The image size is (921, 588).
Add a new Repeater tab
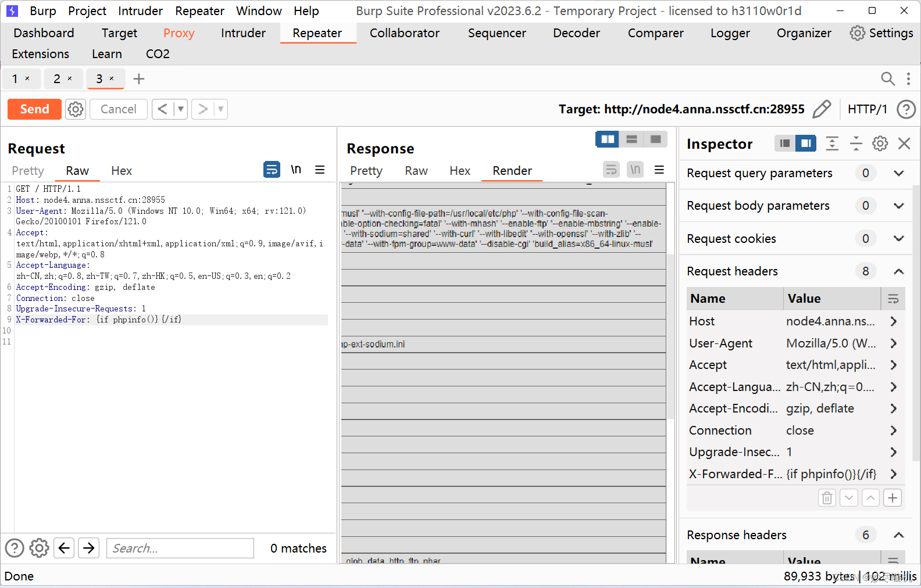pyautogui.click(x=138, y=78)
